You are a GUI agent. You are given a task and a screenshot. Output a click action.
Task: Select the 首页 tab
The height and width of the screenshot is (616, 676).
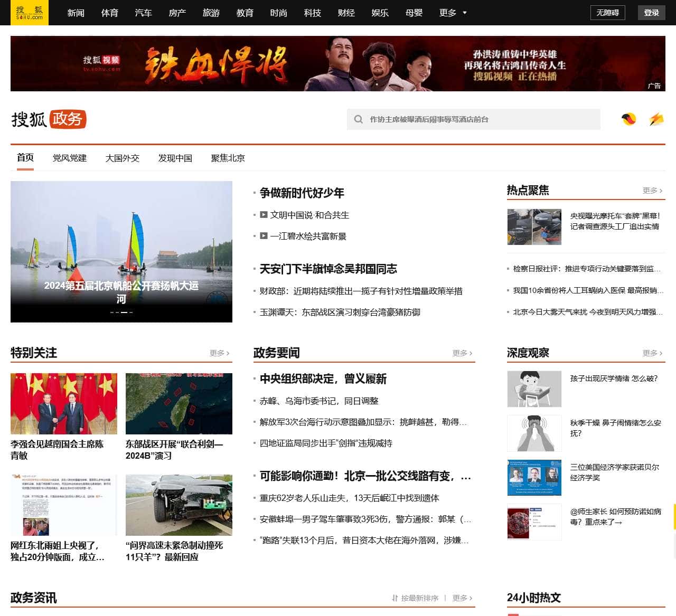pos(25,158)
